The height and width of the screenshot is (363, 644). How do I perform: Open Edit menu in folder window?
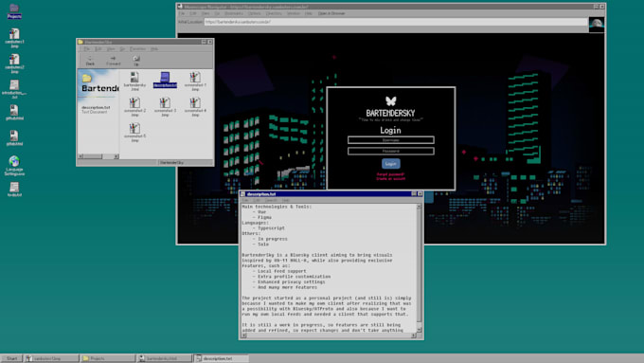pos(98,49)
